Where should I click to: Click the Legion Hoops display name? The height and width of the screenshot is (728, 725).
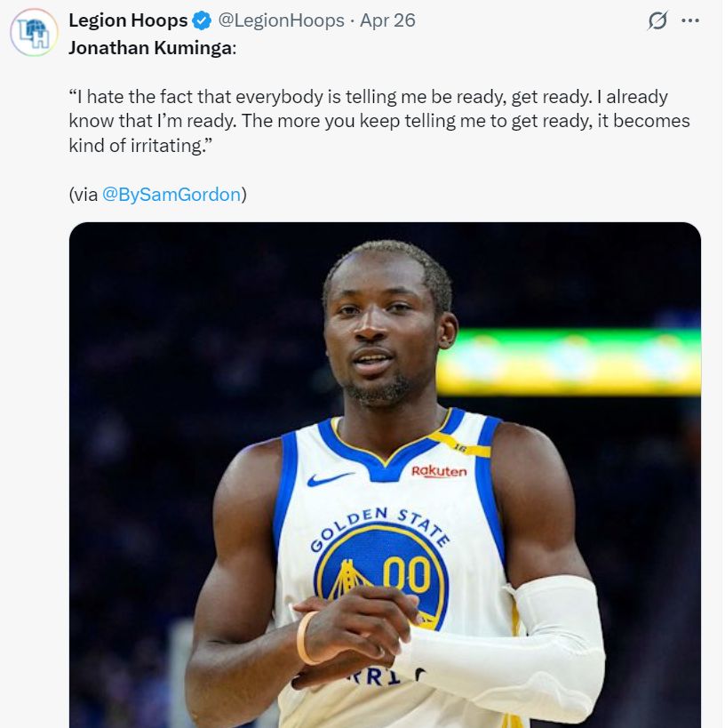tap(128, 20)
